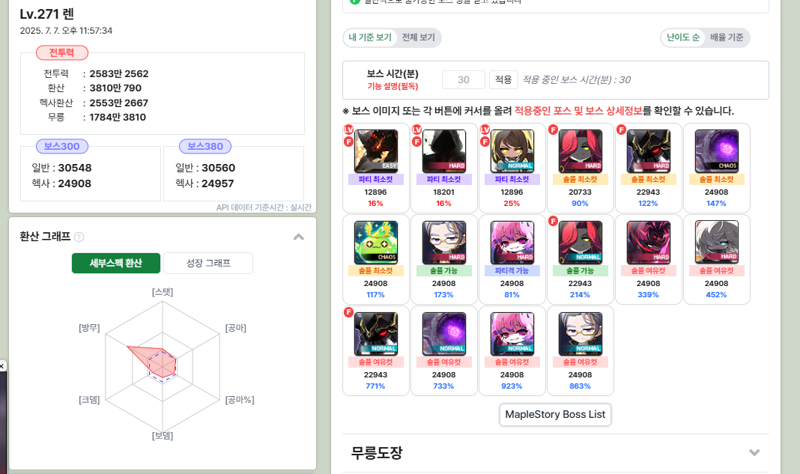Collapse the 환산 그래프 panel chevron
The height and width of the screenshot is (474, 800).
pos(298,237)
